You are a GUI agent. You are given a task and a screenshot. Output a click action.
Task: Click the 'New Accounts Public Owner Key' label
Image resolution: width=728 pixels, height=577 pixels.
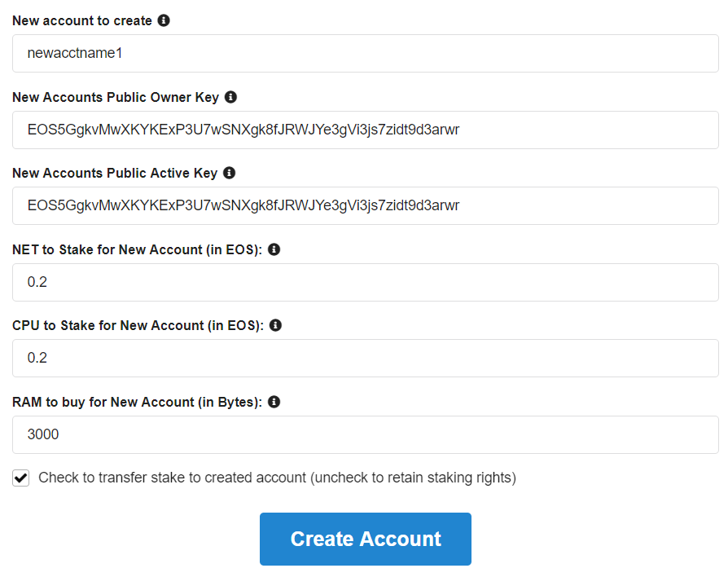[116, 97]
